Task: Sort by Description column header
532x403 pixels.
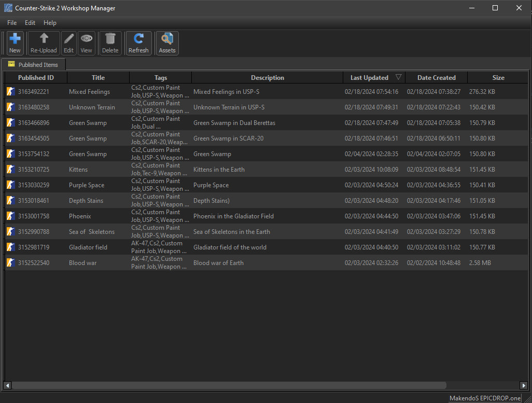Action: click(x=268, y=77)
